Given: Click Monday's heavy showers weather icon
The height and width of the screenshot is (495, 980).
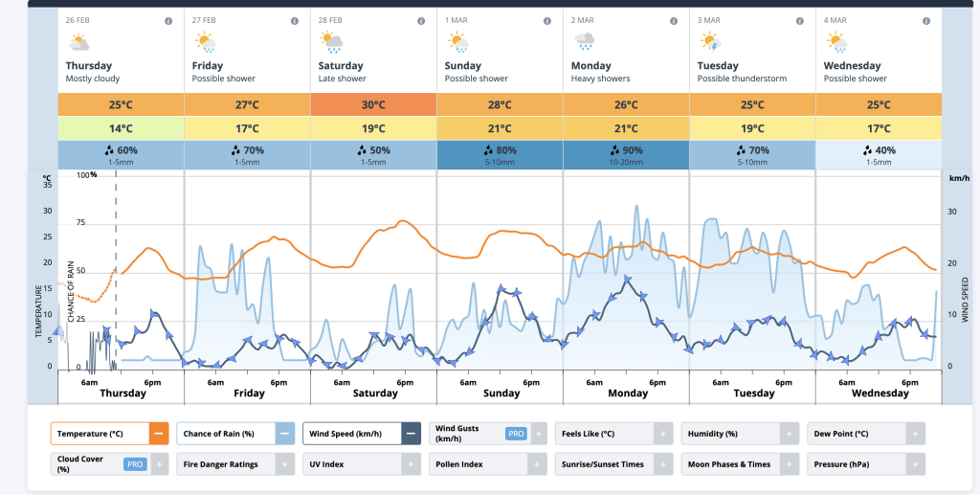Looking at the screenshot, I should click(584, 43).
